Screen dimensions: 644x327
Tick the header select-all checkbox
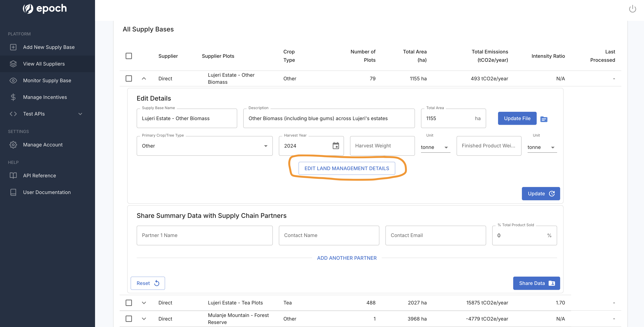[129, 56]
